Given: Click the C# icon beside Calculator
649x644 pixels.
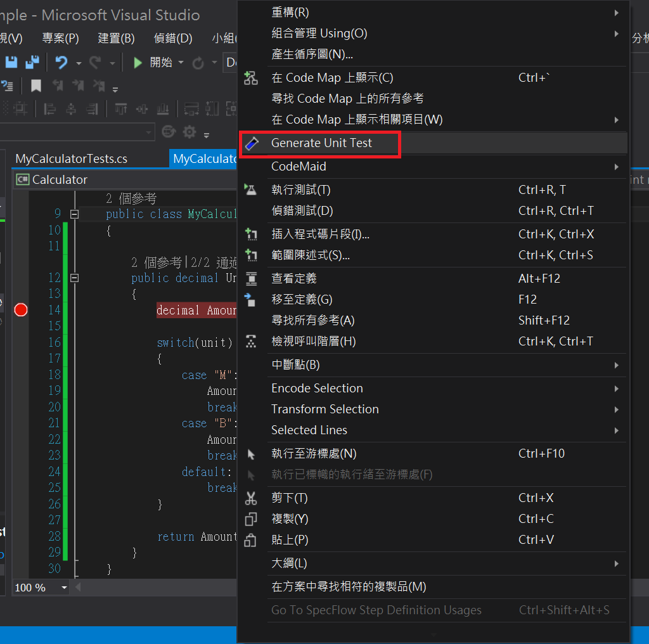Looking at the screenshot, I should (22, 179).
